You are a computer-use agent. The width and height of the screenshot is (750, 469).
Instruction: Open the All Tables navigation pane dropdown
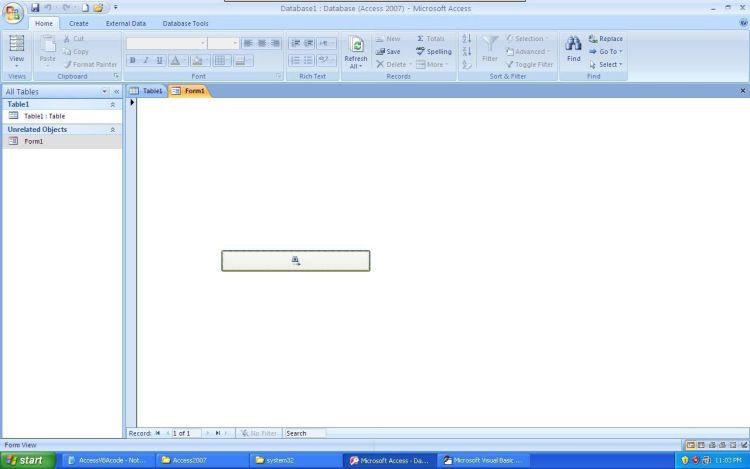pos(104,91)
